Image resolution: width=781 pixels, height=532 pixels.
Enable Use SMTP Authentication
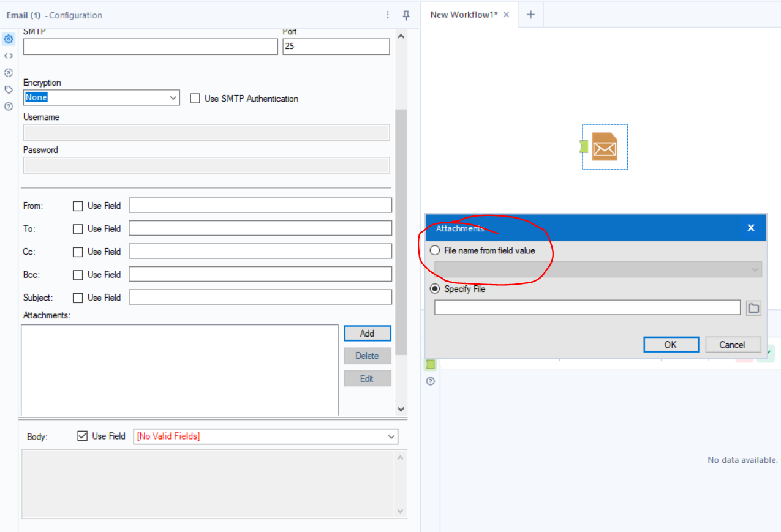[x=195, y=98]
